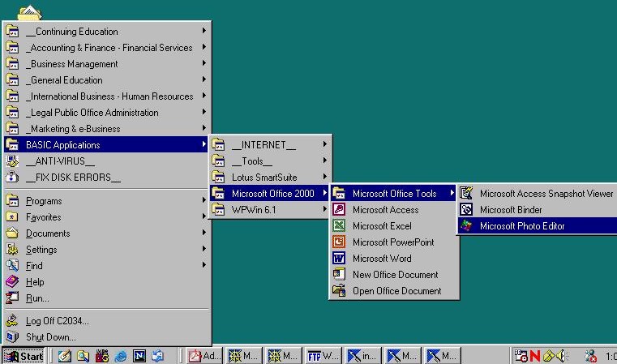Expand _Accounting & Finance - Financial Services
The width and height of the screenshot is (617, 364).
(106, 48)
